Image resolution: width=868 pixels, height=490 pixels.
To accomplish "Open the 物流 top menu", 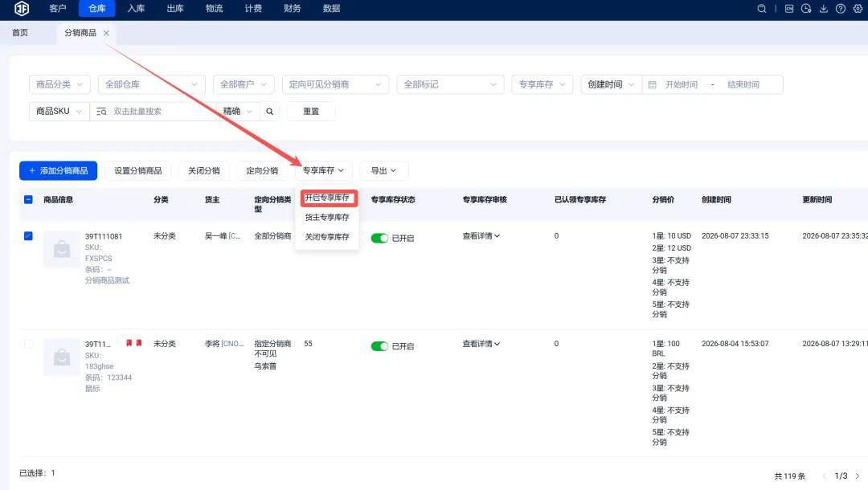I will point(215,8).
